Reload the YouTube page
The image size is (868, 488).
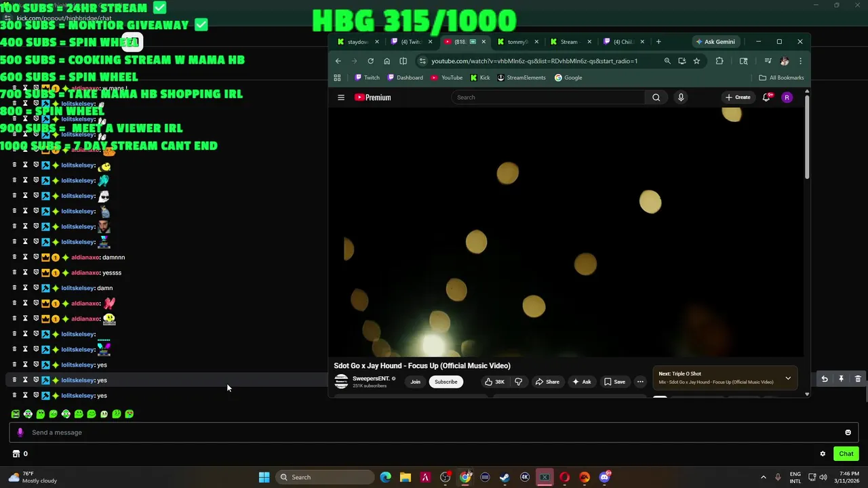(370, 61)
